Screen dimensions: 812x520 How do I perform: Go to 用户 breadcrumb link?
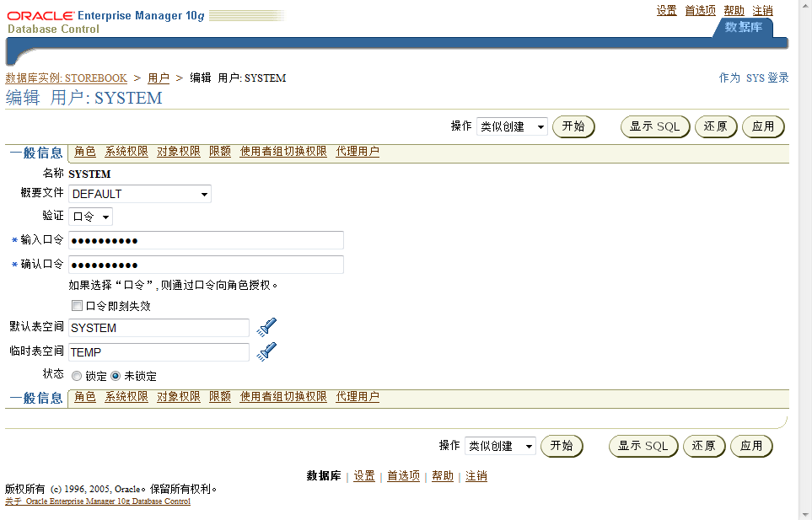click(159, 78)
